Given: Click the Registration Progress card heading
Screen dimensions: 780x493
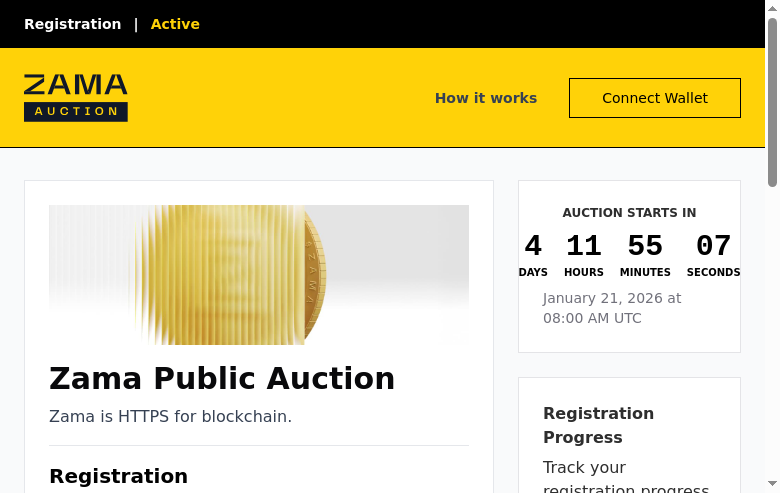Looking at the screenshot, I should [598, 425].
